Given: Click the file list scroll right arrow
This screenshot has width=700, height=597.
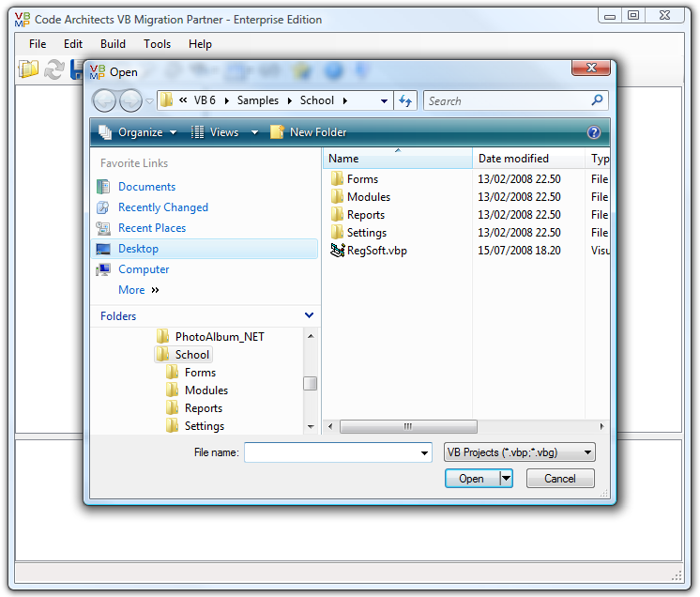Looking at the screenshot, I should coord(601,426).
